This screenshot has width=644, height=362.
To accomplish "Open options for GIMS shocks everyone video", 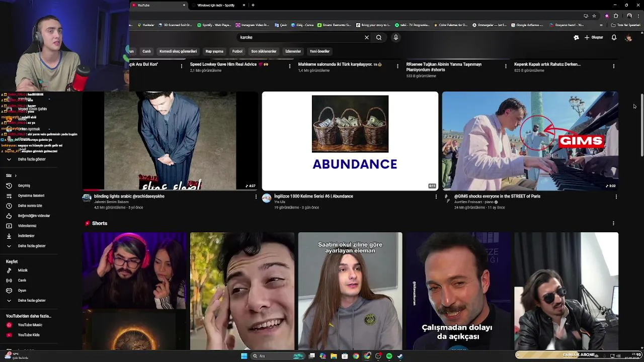I will [x=616, y=197].
